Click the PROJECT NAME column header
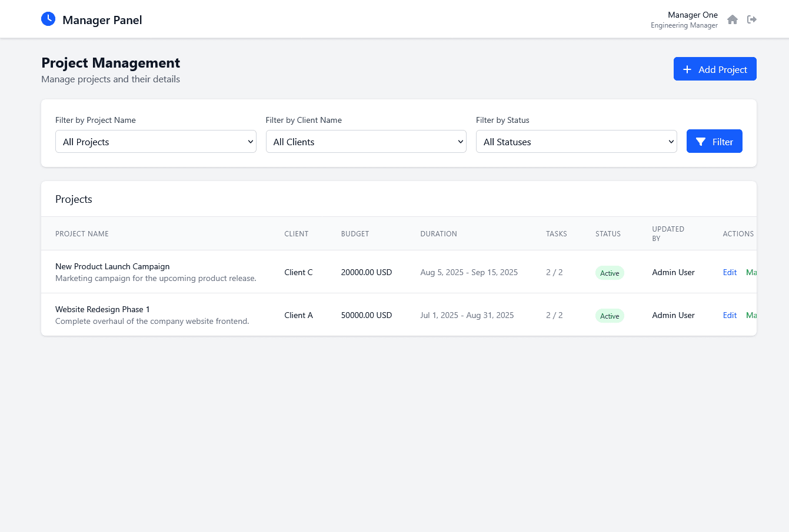Viewport: 789px width, 532px height. pyautogui.click(x=82, y=233)
